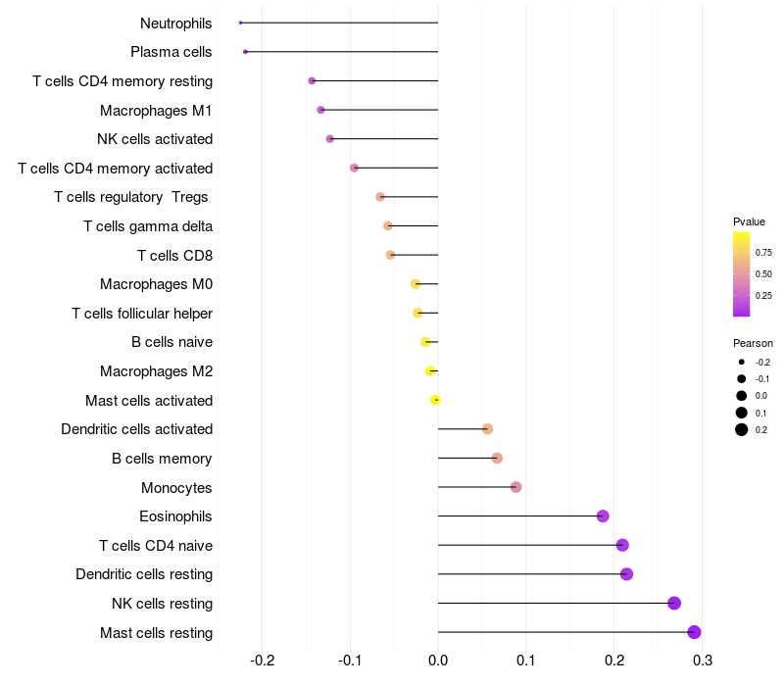
Task: Click the -0.2 x-axis tick label
Action: 262,661
